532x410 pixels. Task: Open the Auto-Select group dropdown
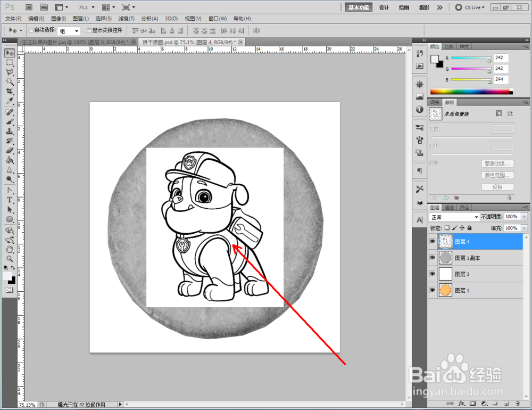coord(69,31)
